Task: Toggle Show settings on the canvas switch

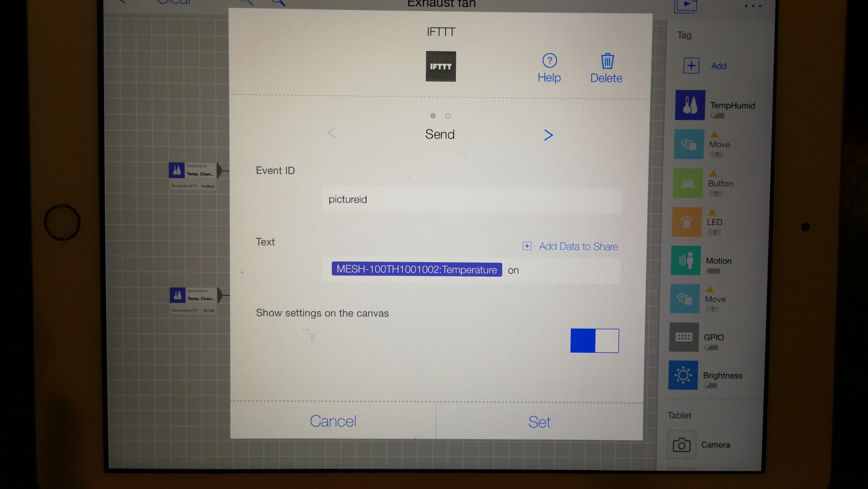Action: point(594,340)
